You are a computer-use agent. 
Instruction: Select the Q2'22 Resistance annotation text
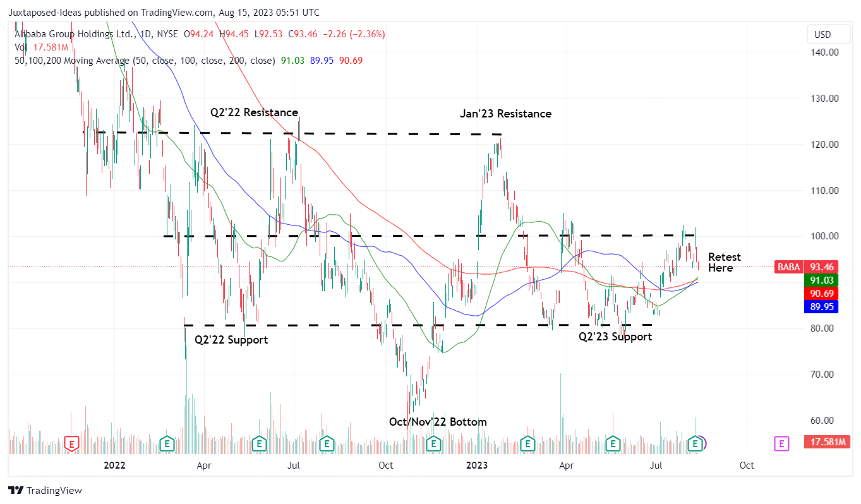coord(254,112)
